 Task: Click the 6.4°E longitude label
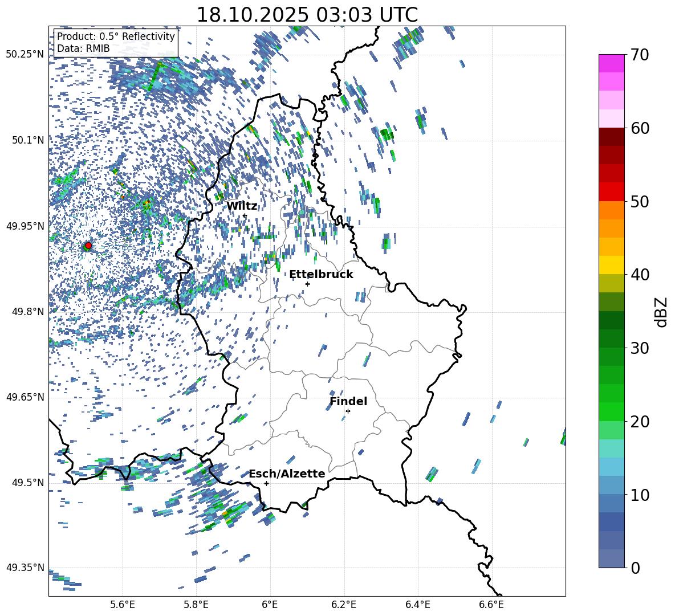418,605
